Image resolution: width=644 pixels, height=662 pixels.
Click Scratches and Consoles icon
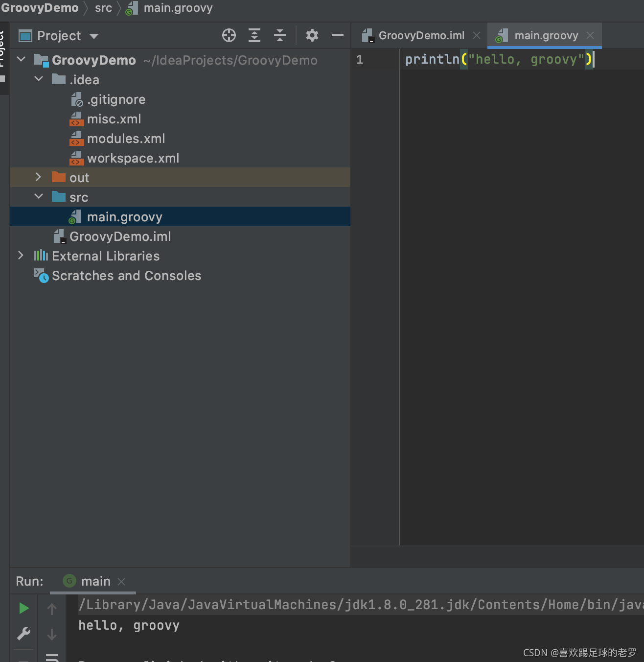(41, 275)
